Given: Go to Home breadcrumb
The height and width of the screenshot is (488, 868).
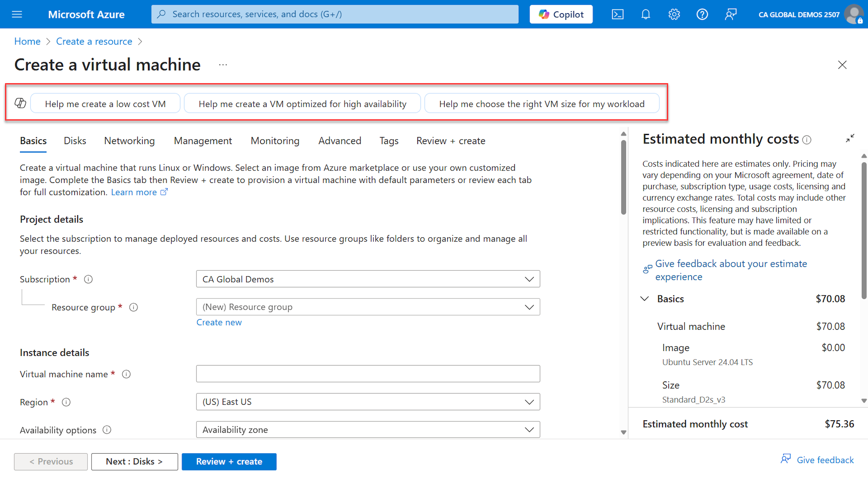Looking at the screenshot, I should (27, 41).
